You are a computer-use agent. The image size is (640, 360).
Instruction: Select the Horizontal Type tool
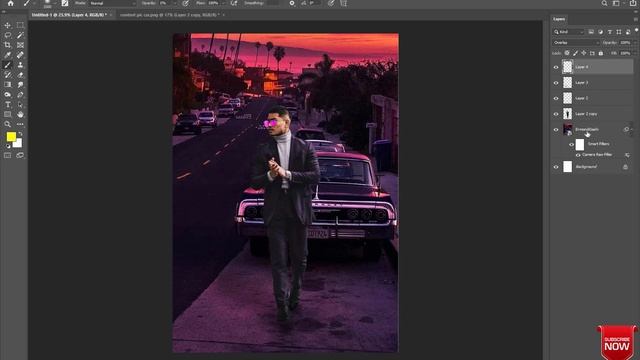tap(7, 104)
